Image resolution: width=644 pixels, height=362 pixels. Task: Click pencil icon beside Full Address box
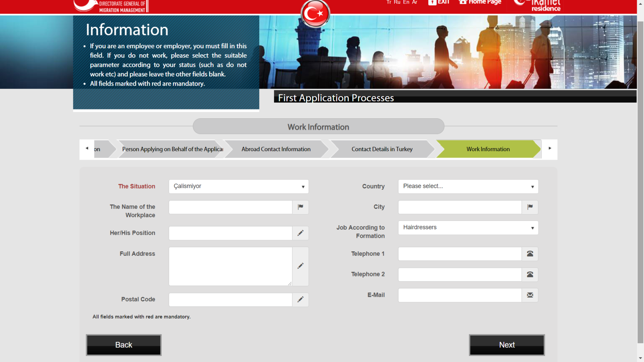300,266
